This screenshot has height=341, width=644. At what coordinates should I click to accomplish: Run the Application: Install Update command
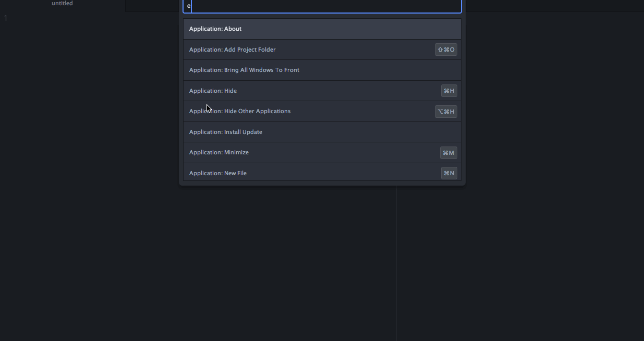(226, 132)
